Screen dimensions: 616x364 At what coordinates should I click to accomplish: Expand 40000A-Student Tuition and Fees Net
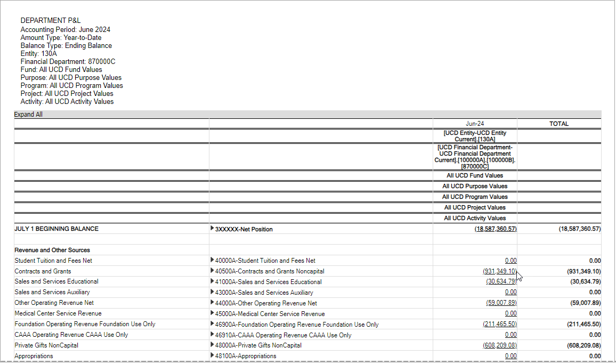coord(213,261)
